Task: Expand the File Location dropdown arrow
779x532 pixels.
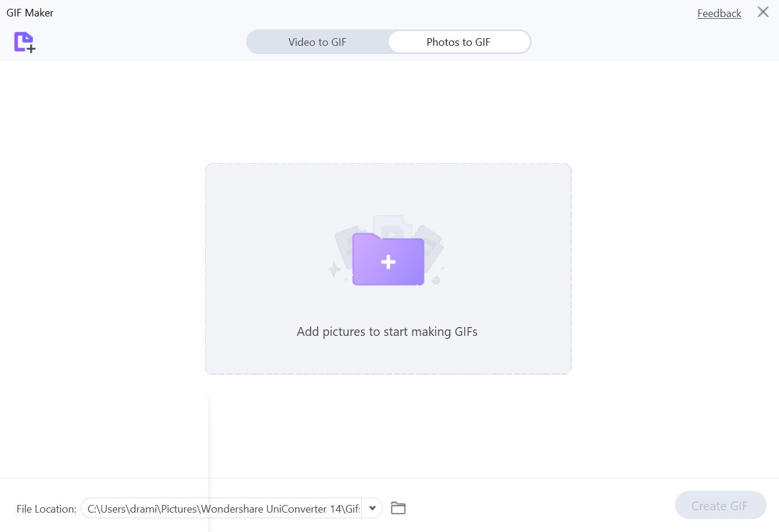Action: coord(372,509)
